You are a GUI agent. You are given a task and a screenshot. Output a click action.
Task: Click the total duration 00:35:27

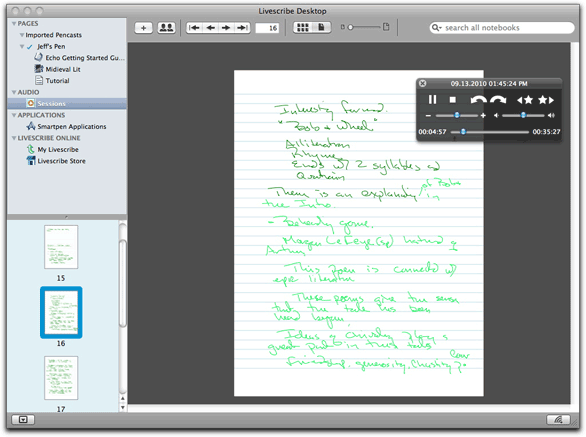(x=546, y=132)
